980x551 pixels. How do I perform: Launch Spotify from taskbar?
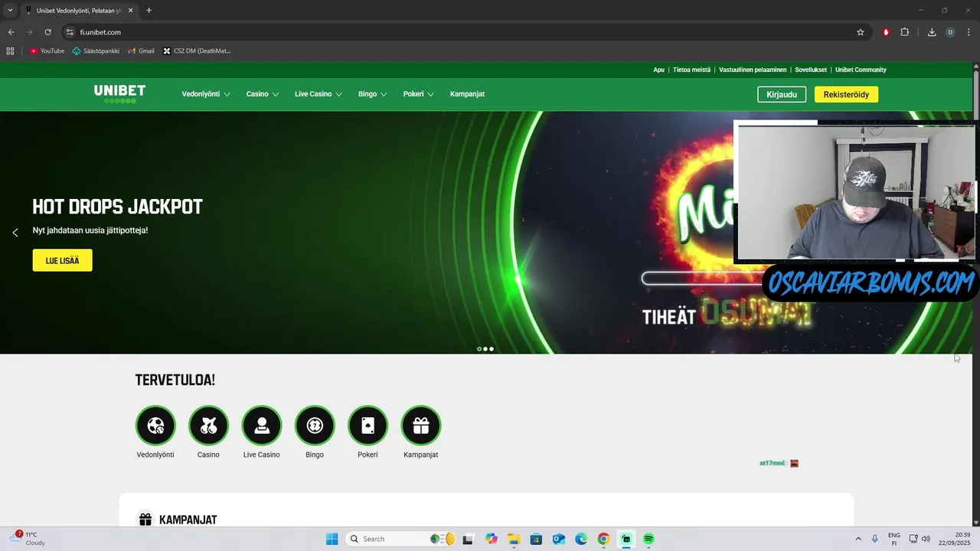click(x=648, y=539)
